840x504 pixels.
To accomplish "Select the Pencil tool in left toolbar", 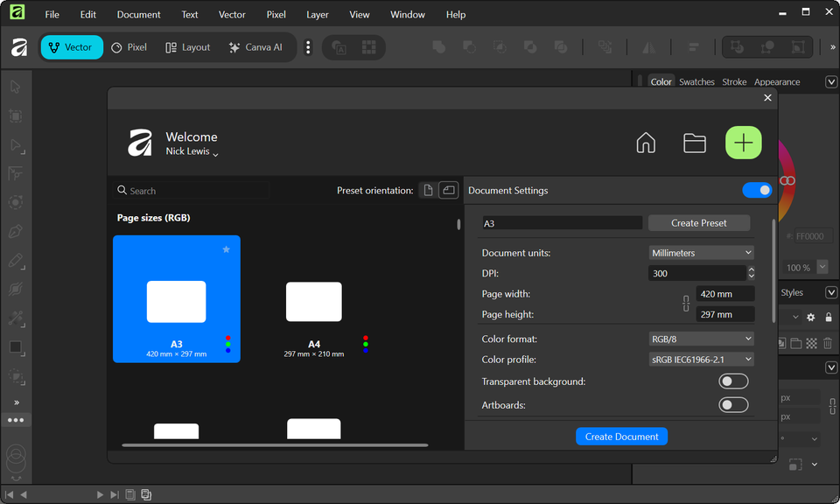I will click(x=16, y=261).
